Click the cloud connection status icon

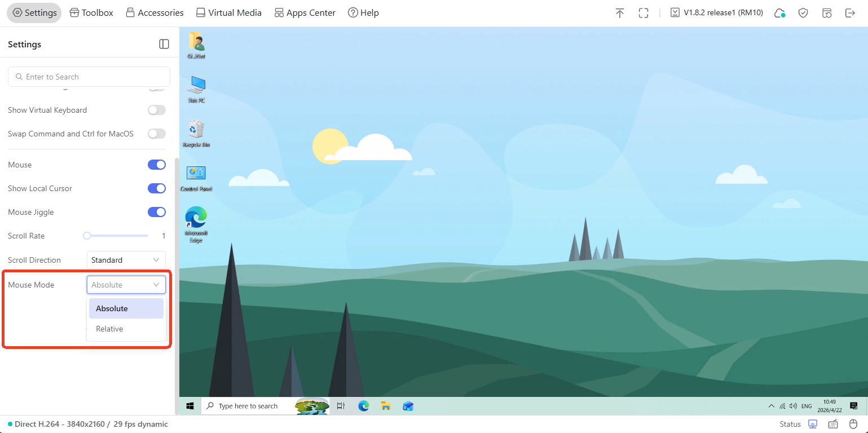[x=779, y=13]
